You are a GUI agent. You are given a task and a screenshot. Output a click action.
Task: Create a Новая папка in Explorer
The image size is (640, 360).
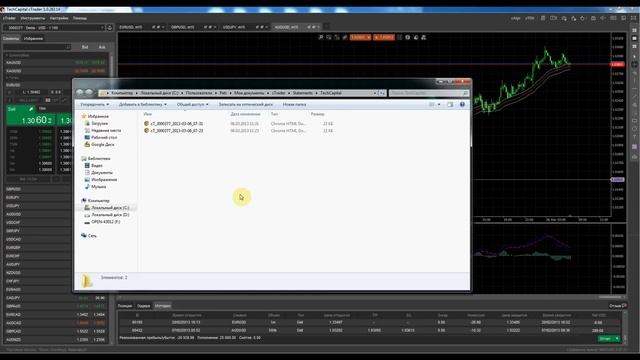(294, 104)
